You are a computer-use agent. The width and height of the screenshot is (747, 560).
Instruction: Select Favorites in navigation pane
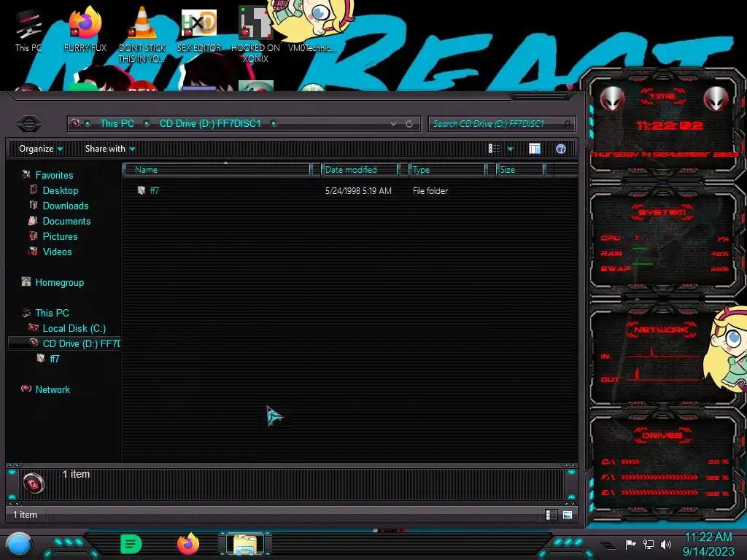coord(54,175)
